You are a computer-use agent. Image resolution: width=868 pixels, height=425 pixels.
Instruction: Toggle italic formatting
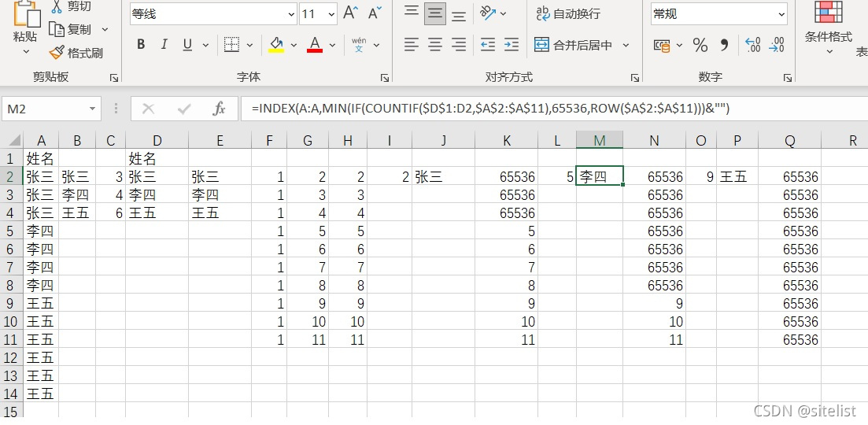coord(164,45)
